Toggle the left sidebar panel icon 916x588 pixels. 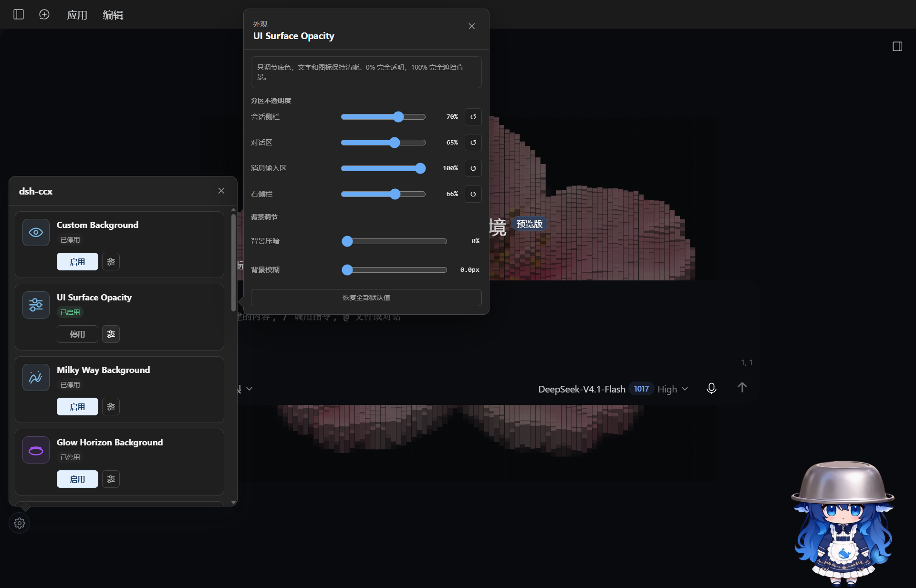[x=19, y=14]
